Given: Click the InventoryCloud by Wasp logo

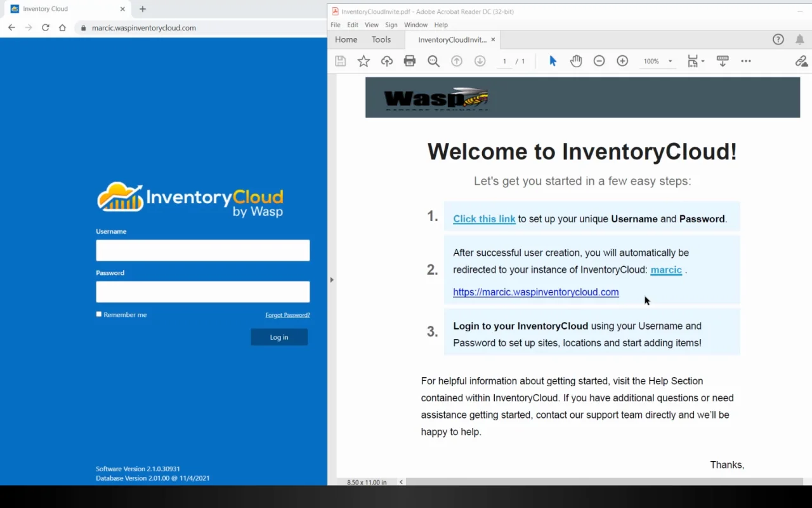Looking at the screenshot, I should (190, 199).
